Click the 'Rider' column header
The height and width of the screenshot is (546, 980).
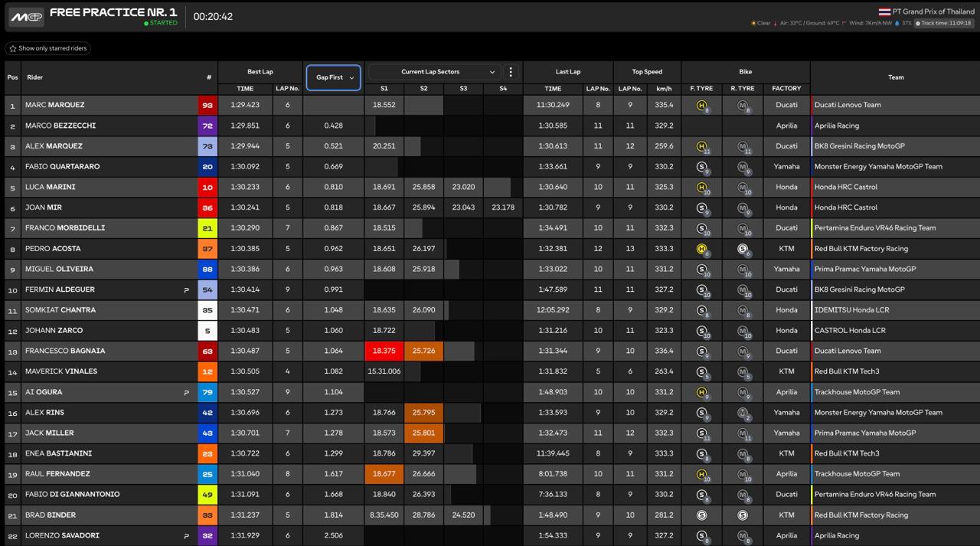click(34, 77)
